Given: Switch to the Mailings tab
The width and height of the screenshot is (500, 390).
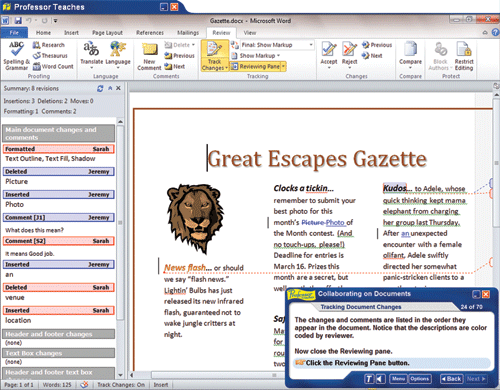Looking at the screenshot, I should (188, 33).
